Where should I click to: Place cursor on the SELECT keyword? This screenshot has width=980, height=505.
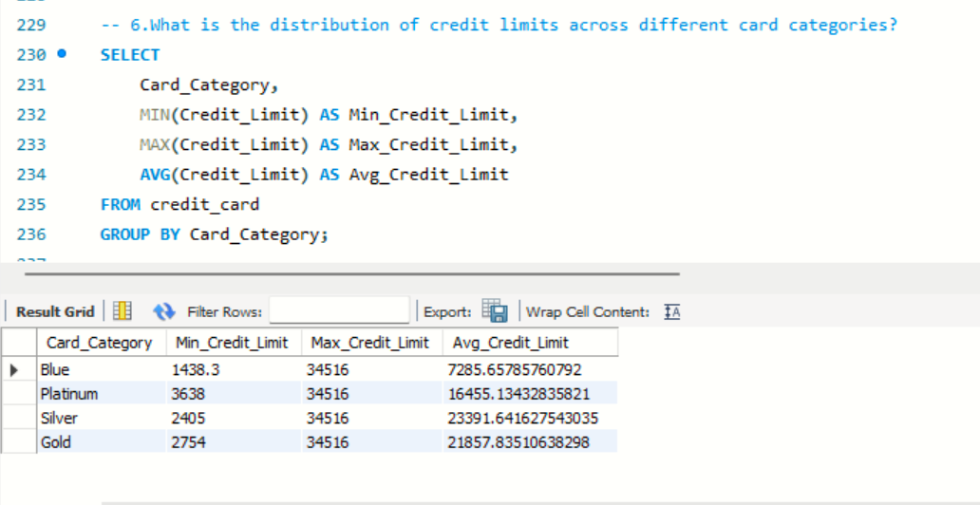tap(130, 55)
